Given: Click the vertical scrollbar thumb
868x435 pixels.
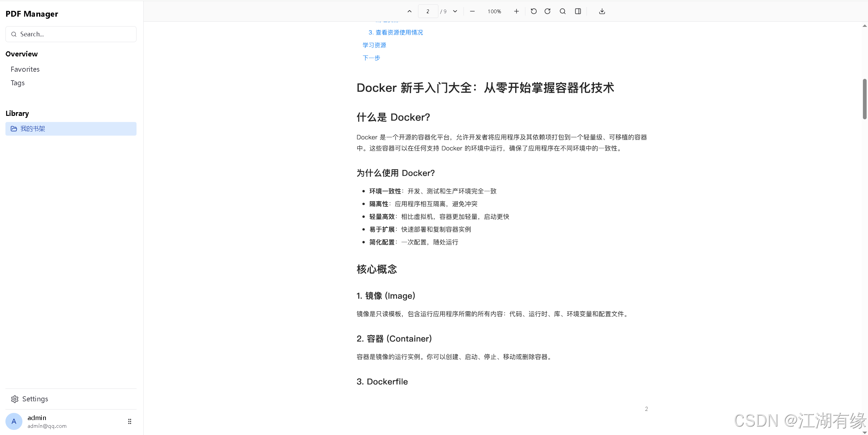Looking at the screenshot, I should click(x=865, y=99).
